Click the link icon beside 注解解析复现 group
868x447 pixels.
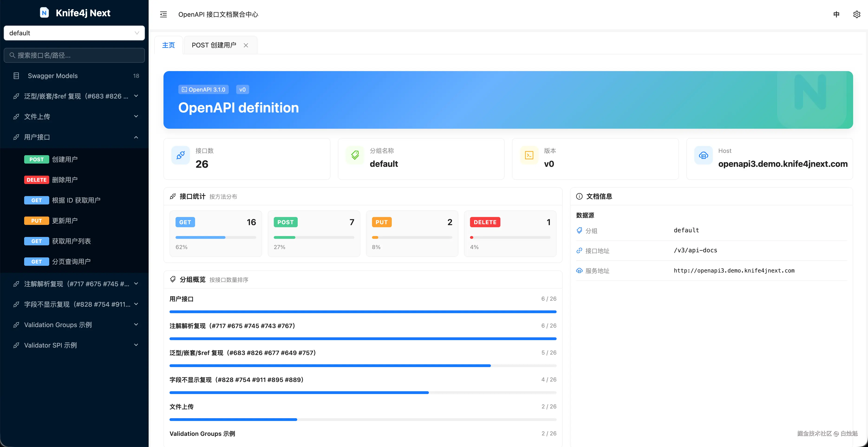pos(16,284)
